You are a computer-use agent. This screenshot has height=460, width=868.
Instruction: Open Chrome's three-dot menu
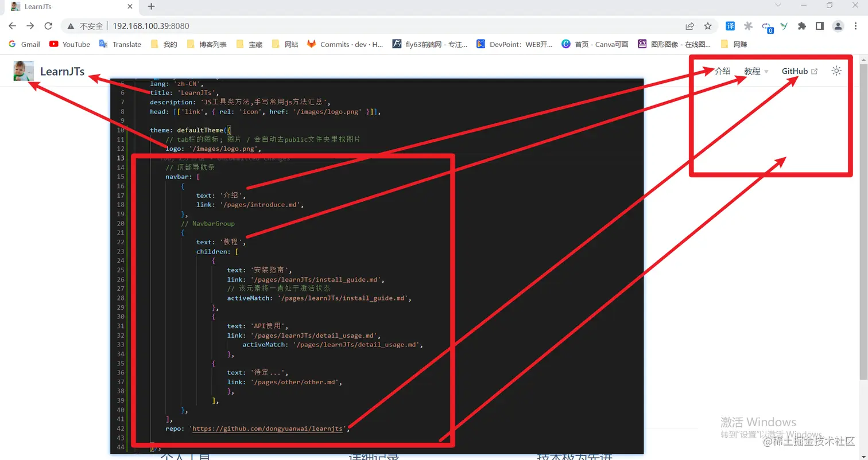(856, 26)
